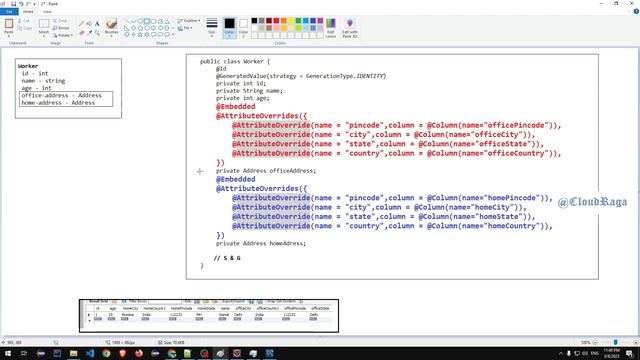640x360 pixels.
Task: Click the zoom in plus button
Action: 636,342
